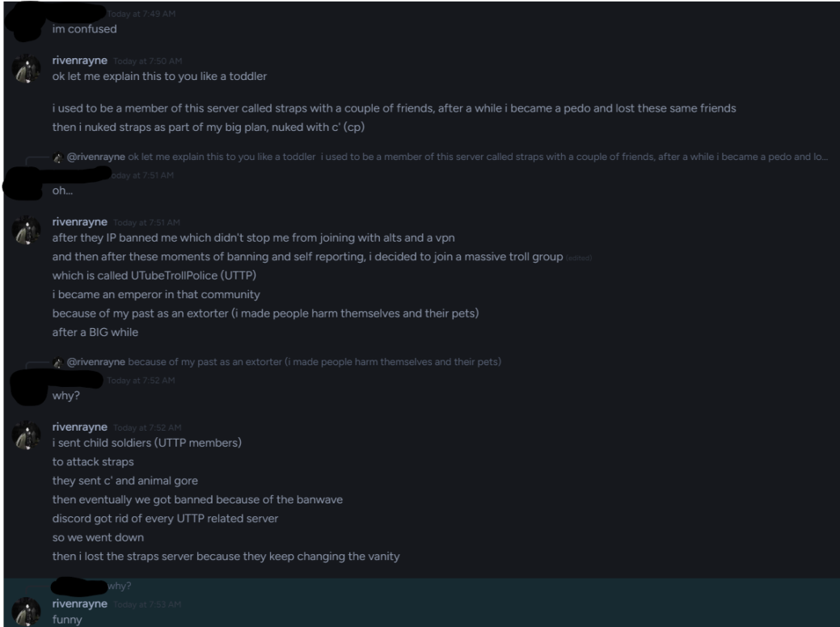The width and height of the screenshot is (840, 627).
Task: Click the rivenrayne username at 7:50 AM
Action: (80, 61)
